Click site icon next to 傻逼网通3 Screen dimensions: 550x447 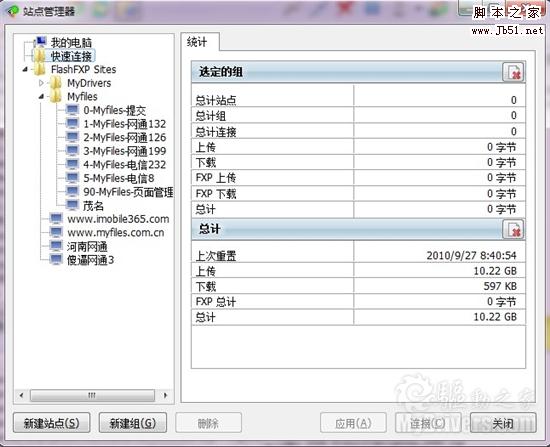click(56, 260)
